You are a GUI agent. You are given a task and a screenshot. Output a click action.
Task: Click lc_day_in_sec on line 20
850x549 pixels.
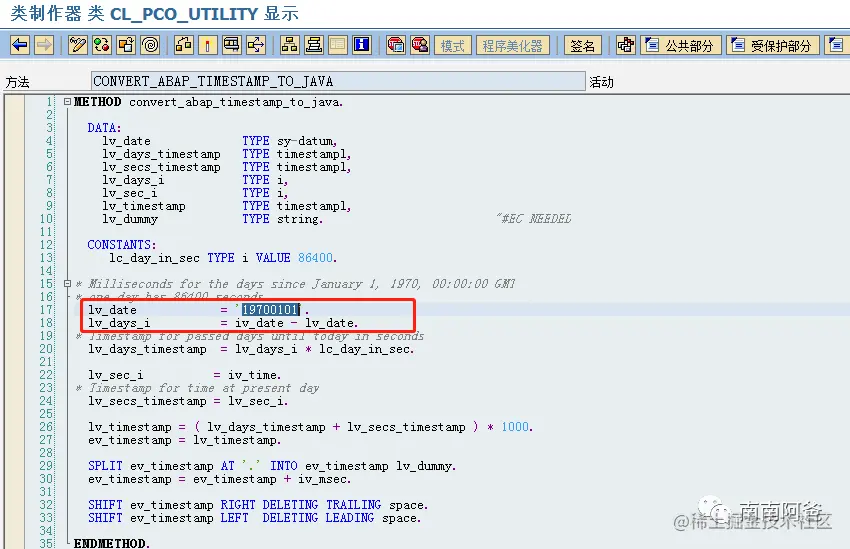[x=364, y=349]
